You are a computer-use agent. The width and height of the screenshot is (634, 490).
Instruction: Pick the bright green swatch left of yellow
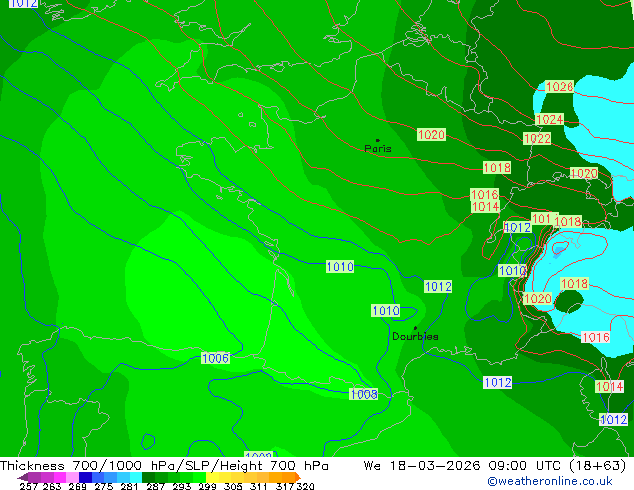199,477
